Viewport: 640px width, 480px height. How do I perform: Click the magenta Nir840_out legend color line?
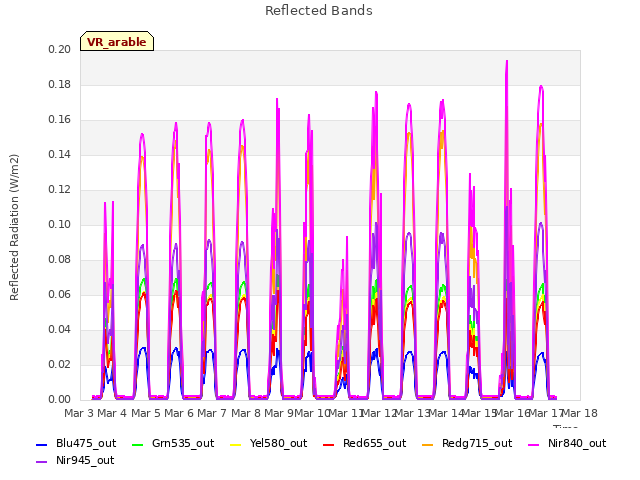click(533, 444)
